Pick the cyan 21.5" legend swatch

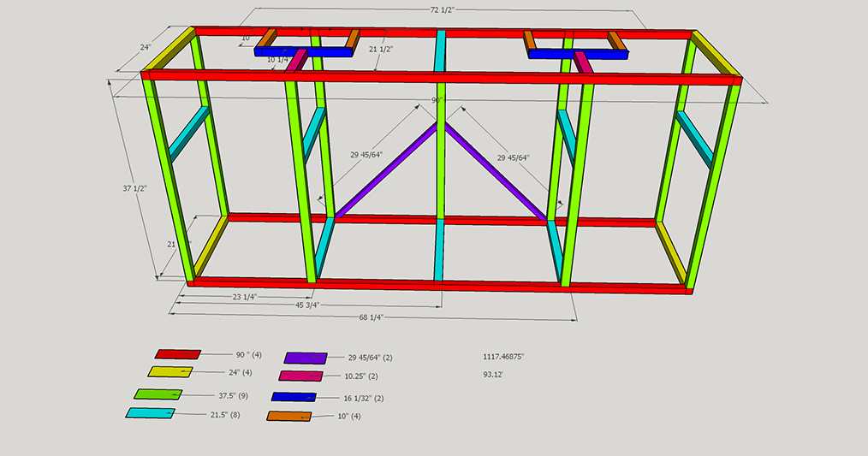point(151,413)
